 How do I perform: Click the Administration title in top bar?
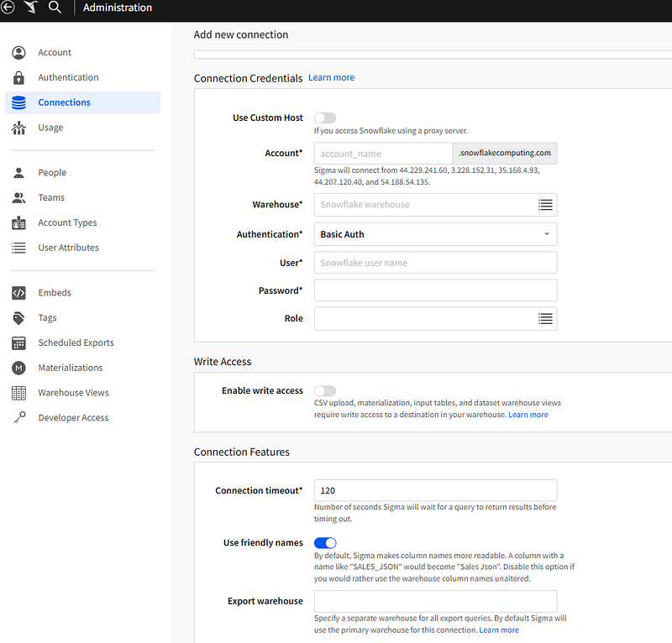coord(118,8)
